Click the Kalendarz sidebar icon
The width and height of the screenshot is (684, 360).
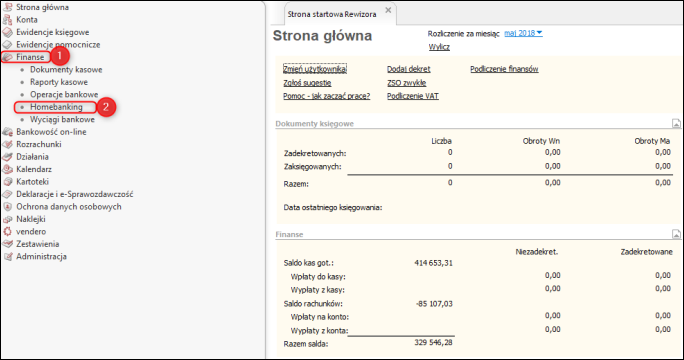[x=7, y=169]
